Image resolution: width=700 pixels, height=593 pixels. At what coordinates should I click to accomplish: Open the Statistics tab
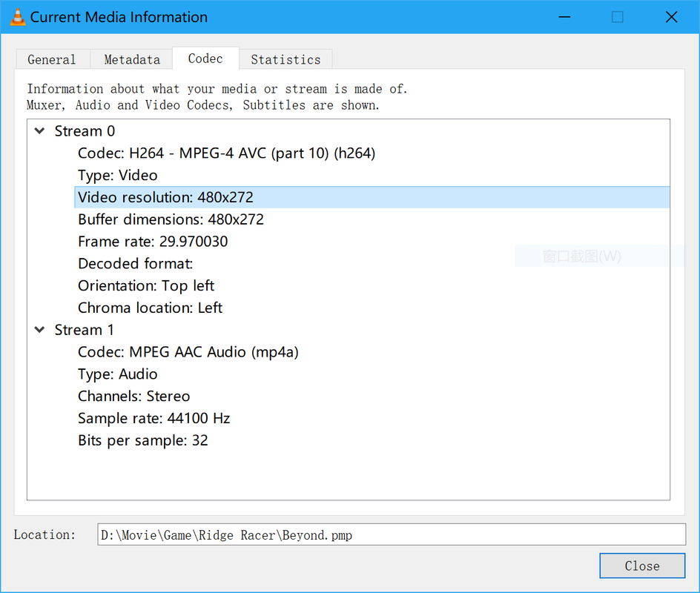pyautogui.click(x=285, y=59)
